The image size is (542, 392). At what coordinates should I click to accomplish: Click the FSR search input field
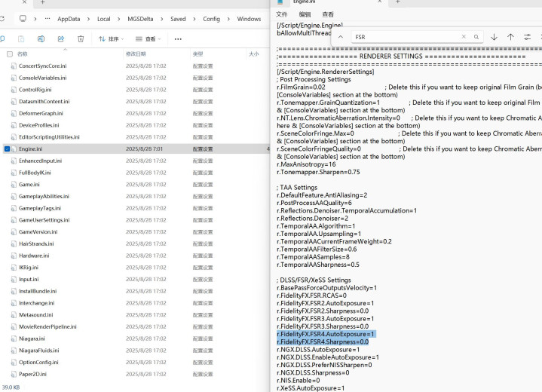[407, 36]
